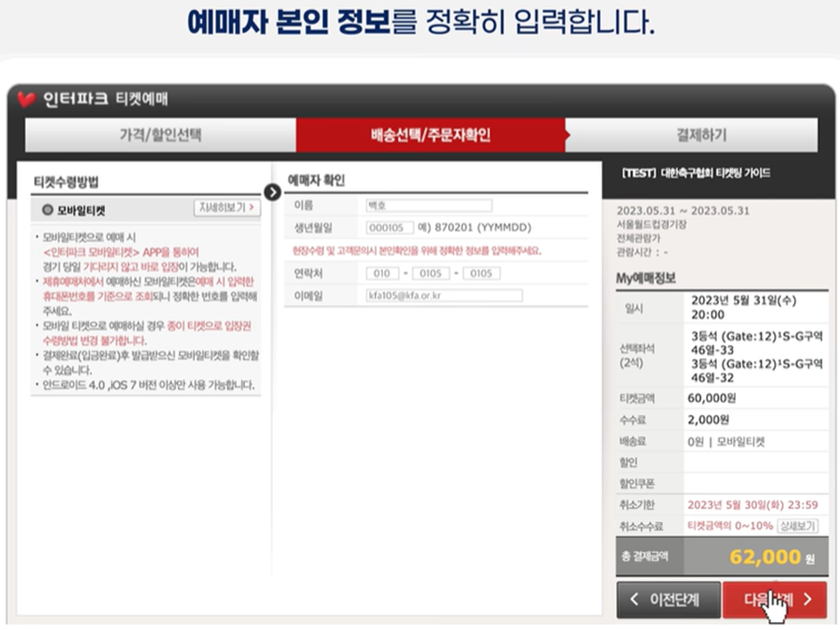Click the last phone number field
Screen dimensions: 840x630
click(481, 274)
